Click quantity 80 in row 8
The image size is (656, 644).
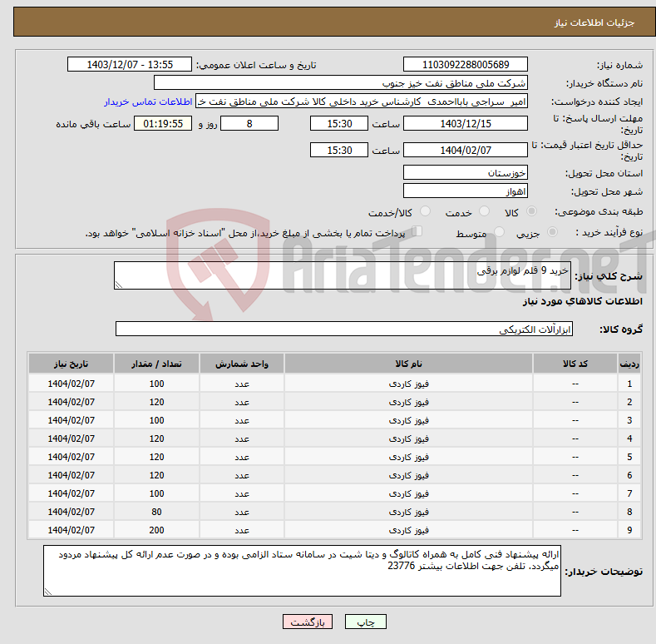[x=156, y=512]
